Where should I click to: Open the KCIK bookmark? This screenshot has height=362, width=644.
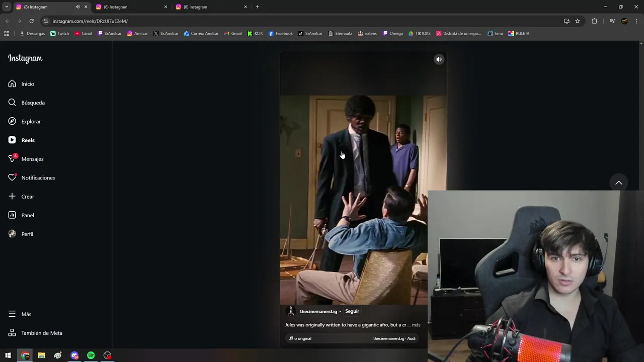pos(255,34)
